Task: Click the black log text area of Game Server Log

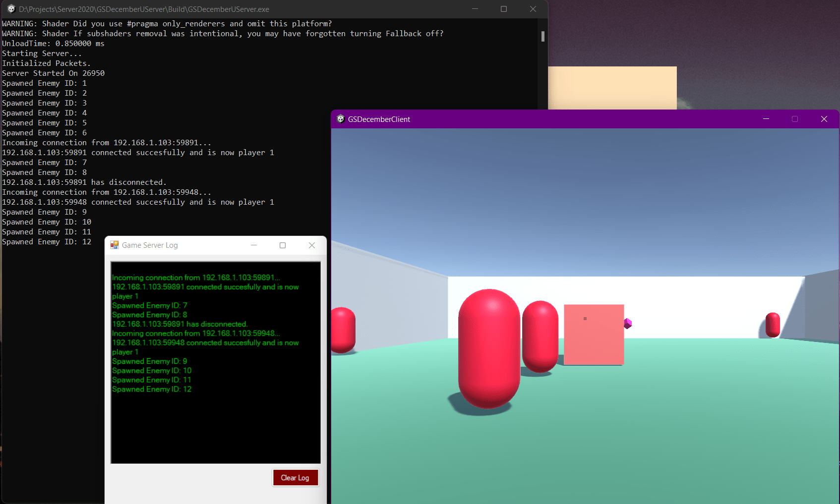Action: point(215,431)
